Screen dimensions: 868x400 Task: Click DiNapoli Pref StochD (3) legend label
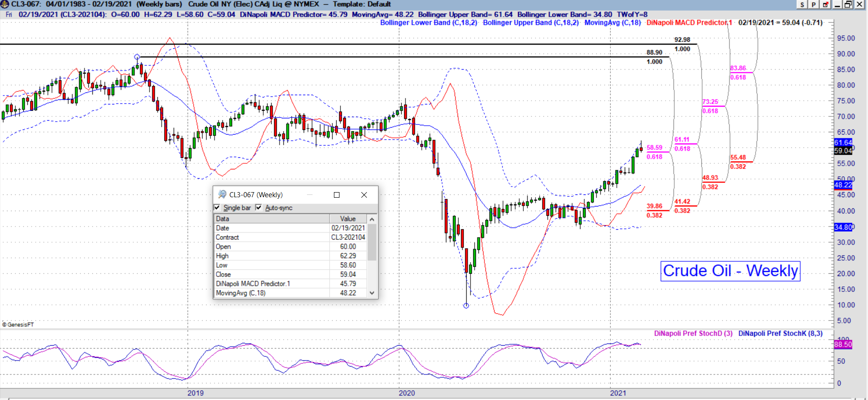[x=693, y=333]
